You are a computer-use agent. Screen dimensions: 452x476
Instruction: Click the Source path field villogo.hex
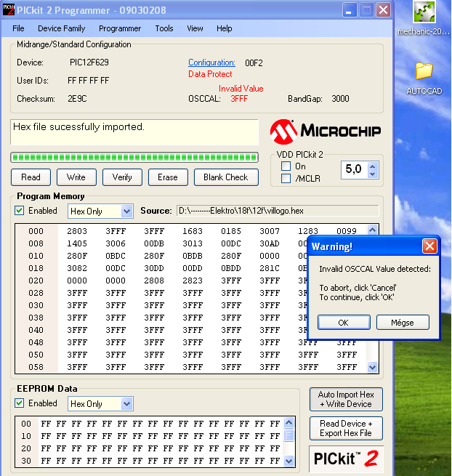pos(278,211)
